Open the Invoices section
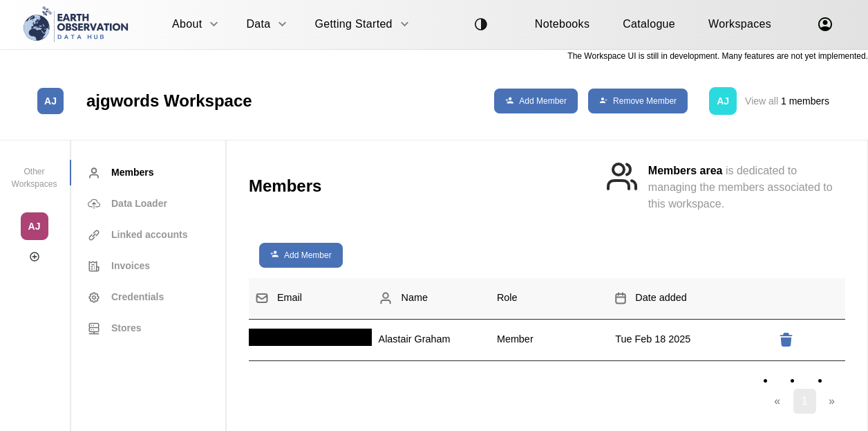Image resolution: width=868 pixels, height=431 pixels. 130,266
